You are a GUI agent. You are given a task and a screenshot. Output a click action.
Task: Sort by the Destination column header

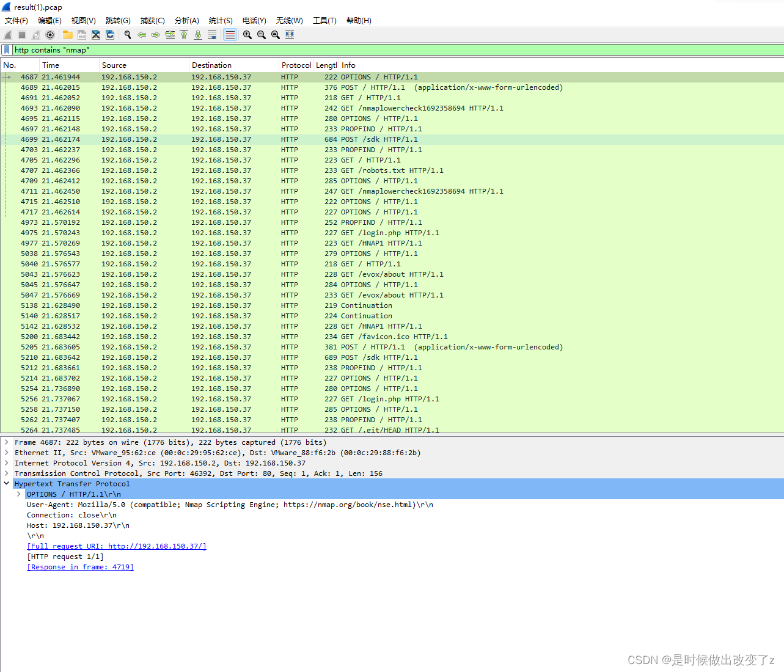coord(234,65)
